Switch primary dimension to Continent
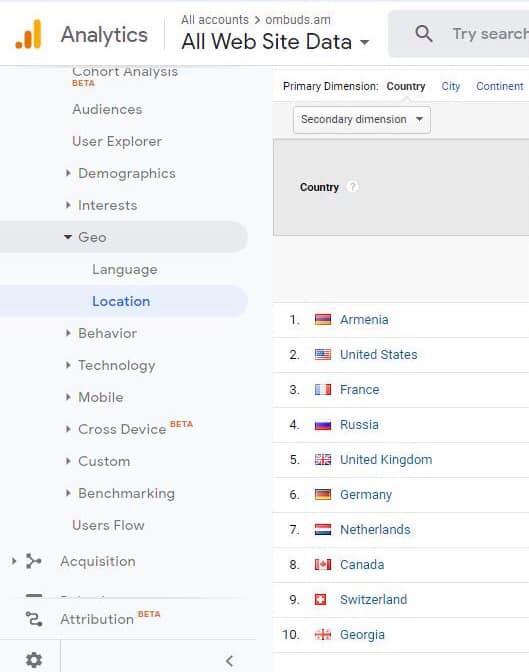Viewport: 529px width, 672px height. 500,86
